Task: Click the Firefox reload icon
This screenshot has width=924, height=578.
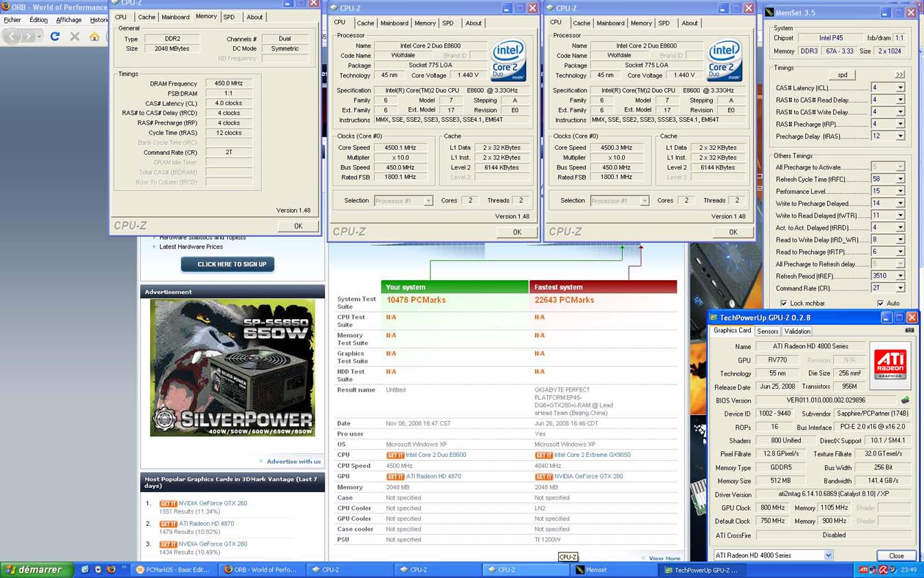Action: click(55, 36)
